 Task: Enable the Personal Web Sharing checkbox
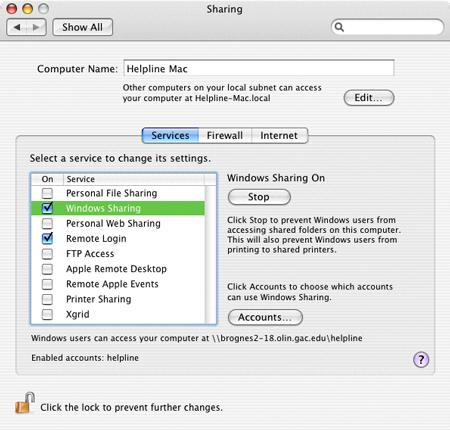[x=47, y=223]
